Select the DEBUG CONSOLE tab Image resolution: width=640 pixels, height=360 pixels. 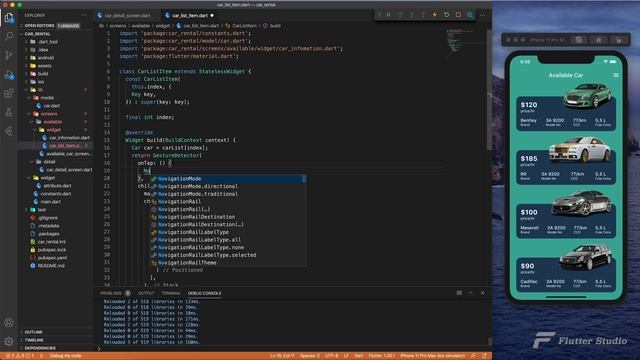204,293
